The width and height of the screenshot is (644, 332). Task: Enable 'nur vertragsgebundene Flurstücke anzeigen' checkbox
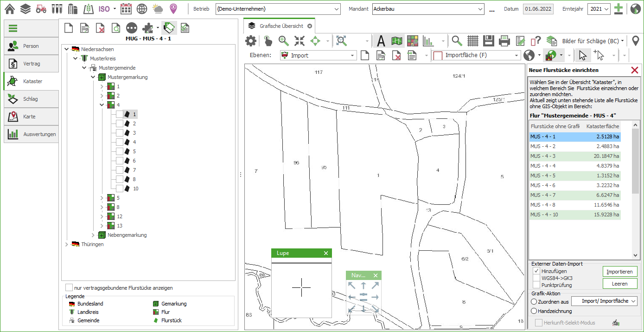click(x=69, y=288)
